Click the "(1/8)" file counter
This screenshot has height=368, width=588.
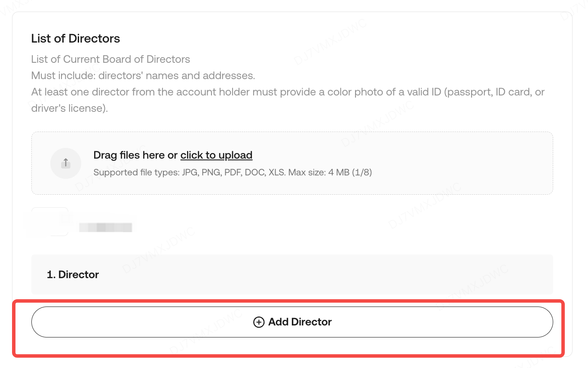tap(361, 173)
